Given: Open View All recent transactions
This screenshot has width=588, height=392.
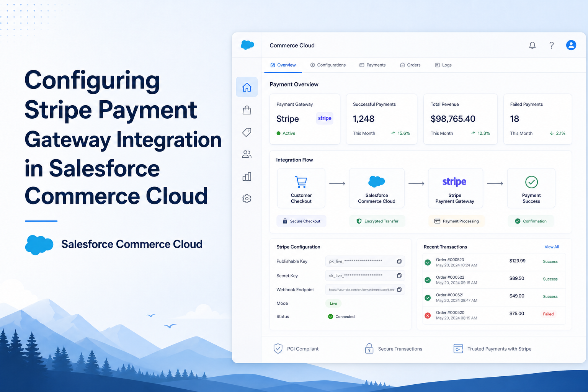Looking at the screenshot, I should click(x=552, y=247).
